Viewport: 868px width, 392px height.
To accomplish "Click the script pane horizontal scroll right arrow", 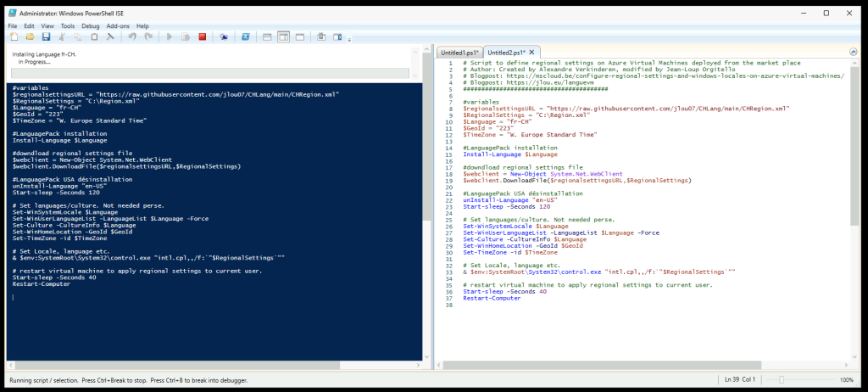I will pyautogui.click(x=846, y=365).
